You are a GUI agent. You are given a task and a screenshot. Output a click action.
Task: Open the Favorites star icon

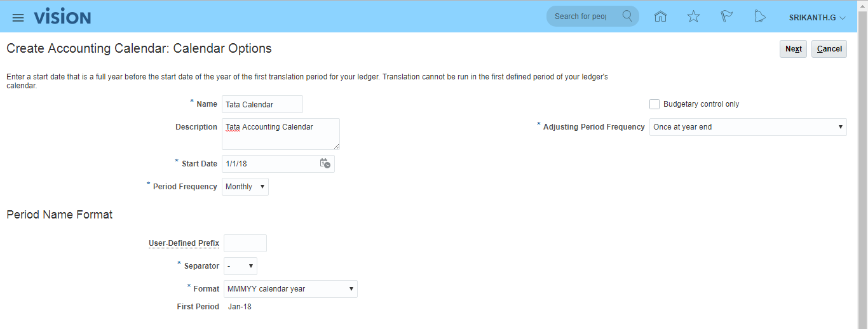pyautogui.click(x=693, y=17)
